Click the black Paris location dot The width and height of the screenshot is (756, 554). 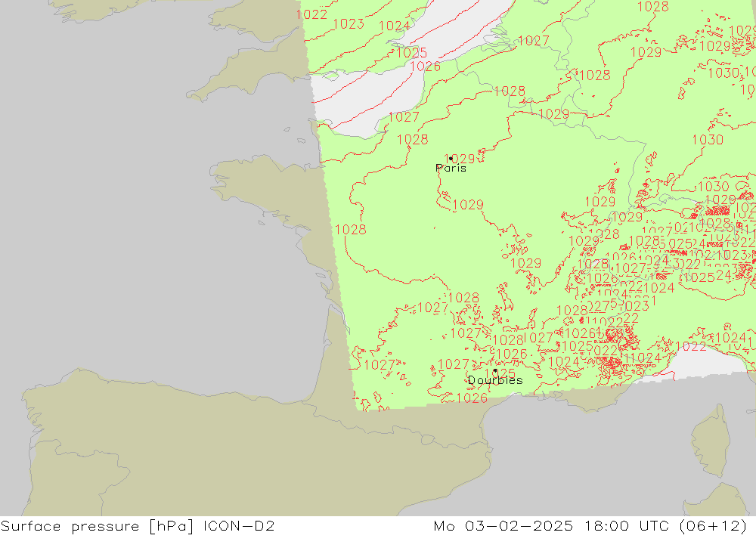tap(451, 158)
